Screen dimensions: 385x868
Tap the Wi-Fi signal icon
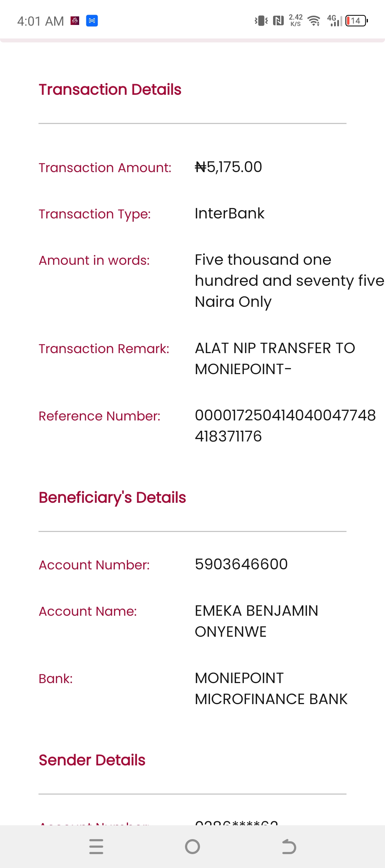click(x=314, y=21)
